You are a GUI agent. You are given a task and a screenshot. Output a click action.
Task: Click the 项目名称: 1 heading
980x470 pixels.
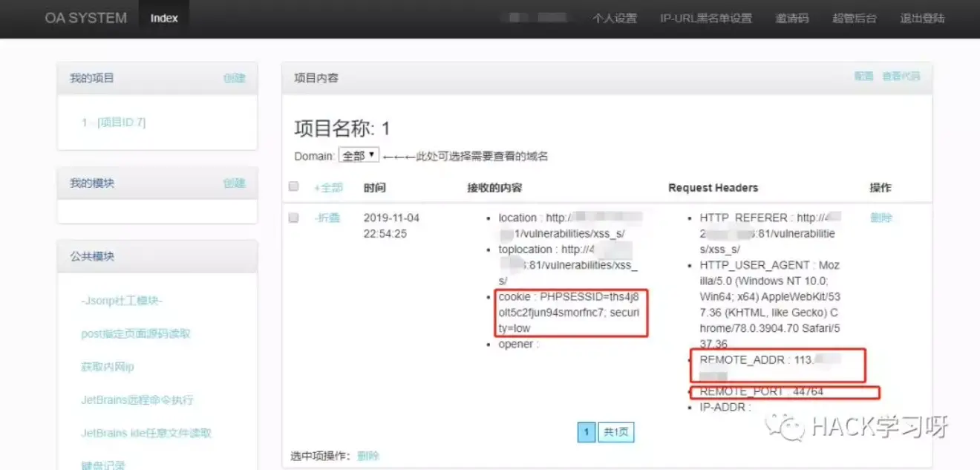pyautogui.click(x=342, y=128)
